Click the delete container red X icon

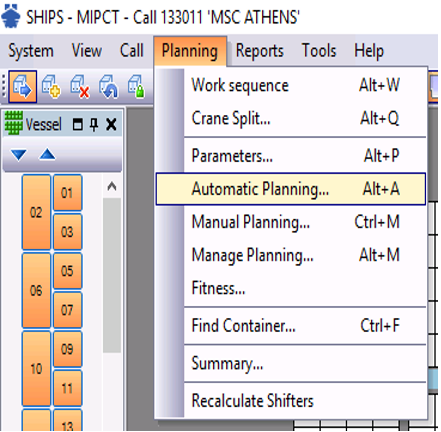click(80, 87)
